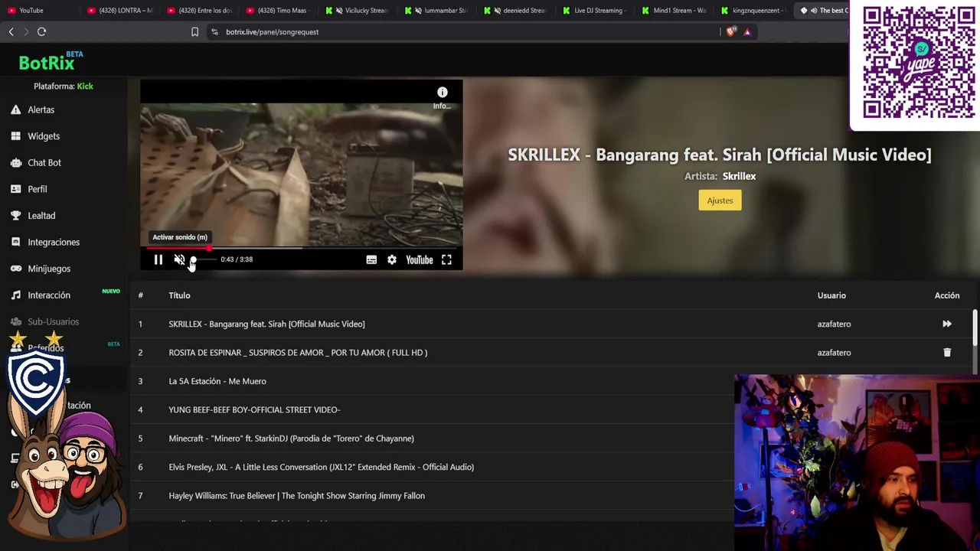Screen dimensions: 980x551
Task: Click the Integraciones gear icon
Action: click(x=15, y=242)
